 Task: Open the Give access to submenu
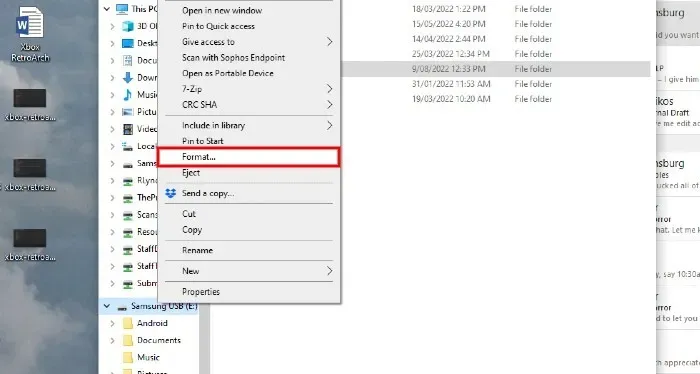(x=249, y=42)
